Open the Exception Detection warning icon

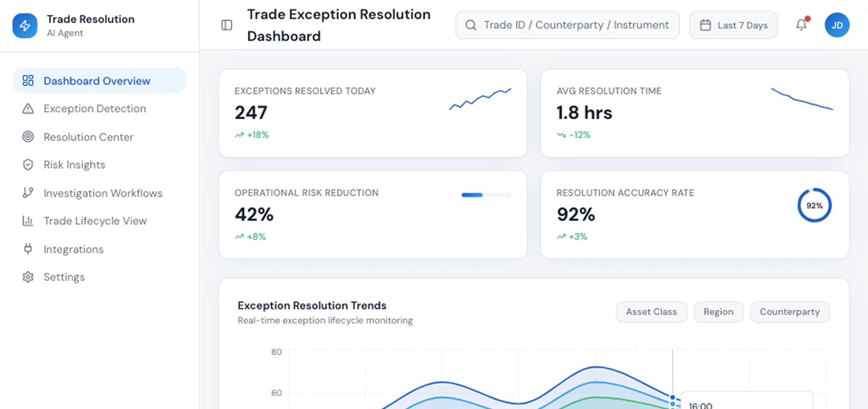click(x=28, y=108)
